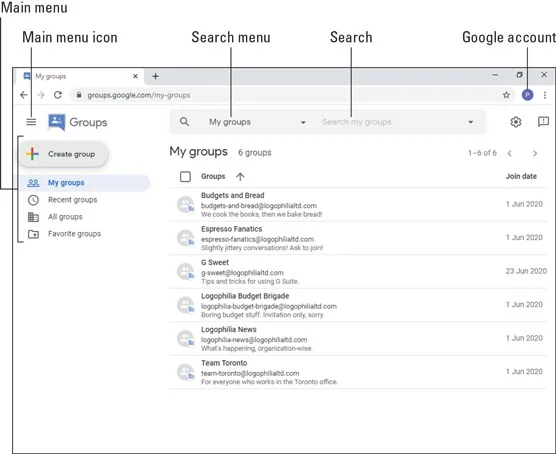Click the g-sweet@logophilialtd.com address
Screen dimensions: 556x454
pyautogui.click(x=242, y=273)
